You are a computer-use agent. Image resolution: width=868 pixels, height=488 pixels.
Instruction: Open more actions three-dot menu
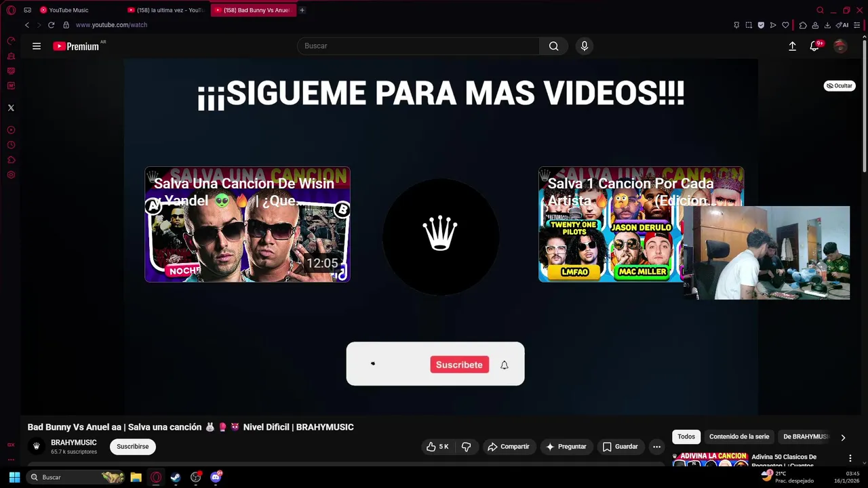[x=656, y=447]
